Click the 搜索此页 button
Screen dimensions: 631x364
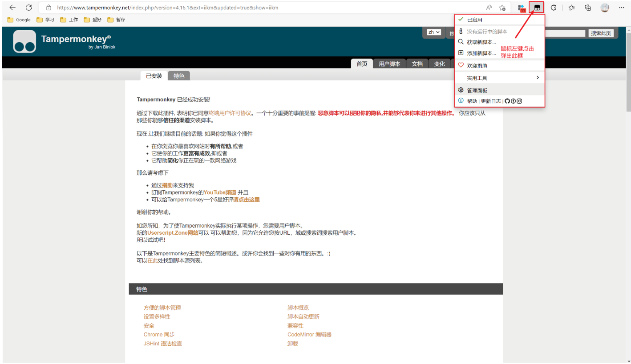click(x=601, y=33)
